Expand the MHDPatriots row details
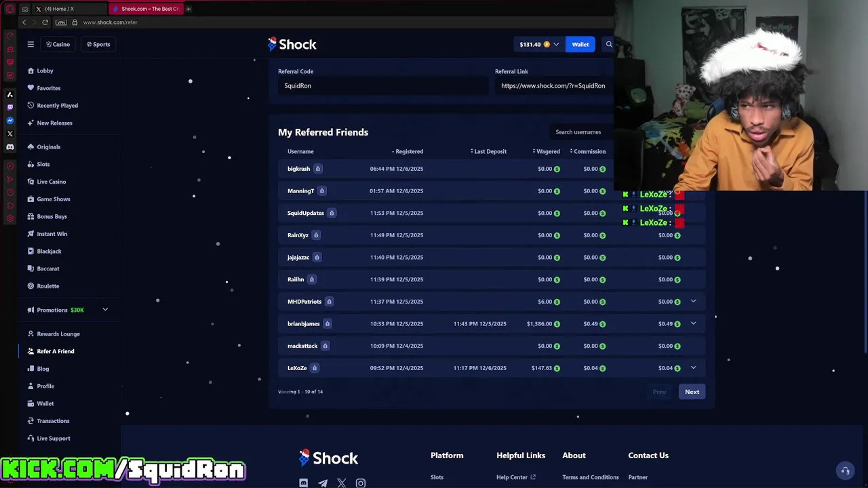Viewport: 868px width, 488px height. coord(693,302)
